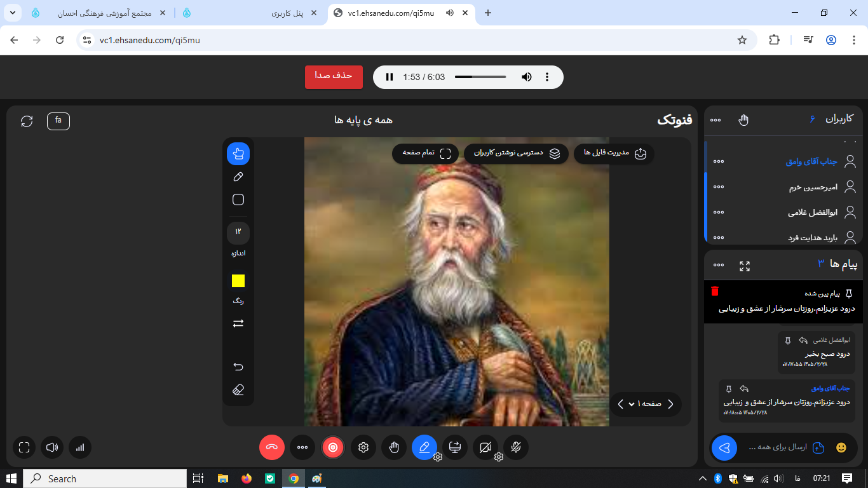Toggle session recording with the red record button
The height and width of the screenshot is (488, 868).
pyautogui.click(x=332, y=447)
